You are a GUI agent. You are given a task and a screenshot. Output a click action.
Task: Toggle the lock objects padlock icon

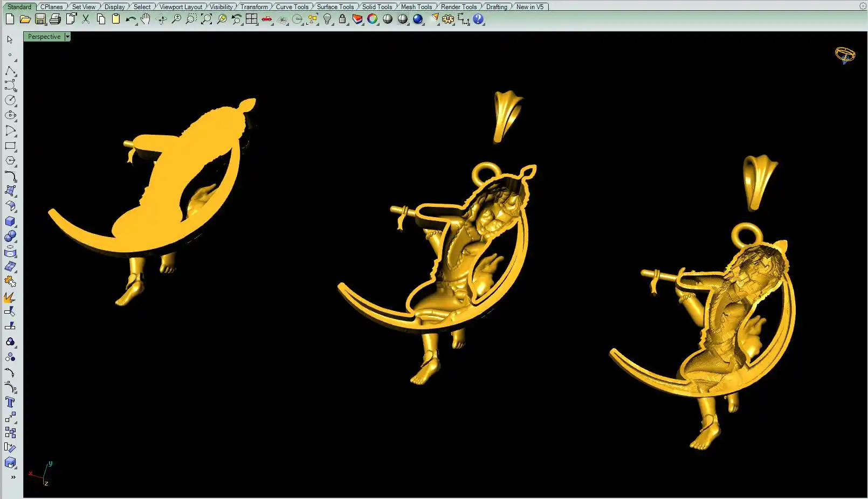click(342, 19)
